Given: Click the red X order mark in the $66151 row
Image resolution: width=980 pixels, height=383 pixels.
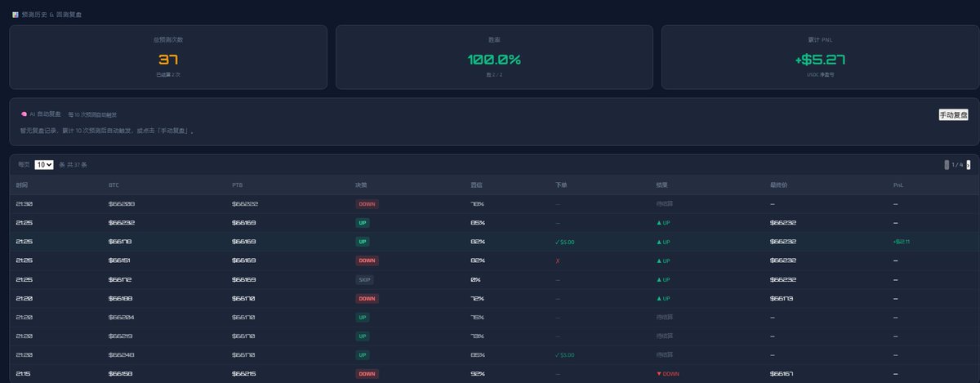Looking at the screenshot, I should 558,261.
